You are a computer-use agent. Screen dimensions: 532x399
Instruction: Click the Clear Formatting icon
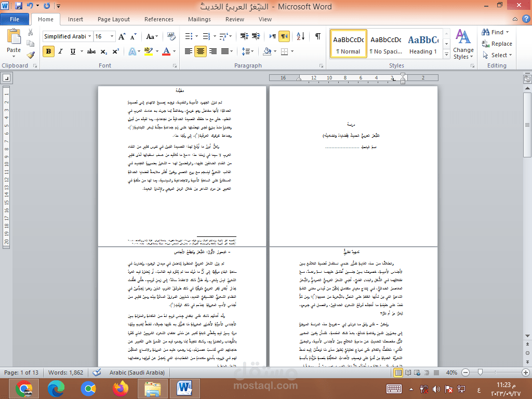tap(171, 36)
